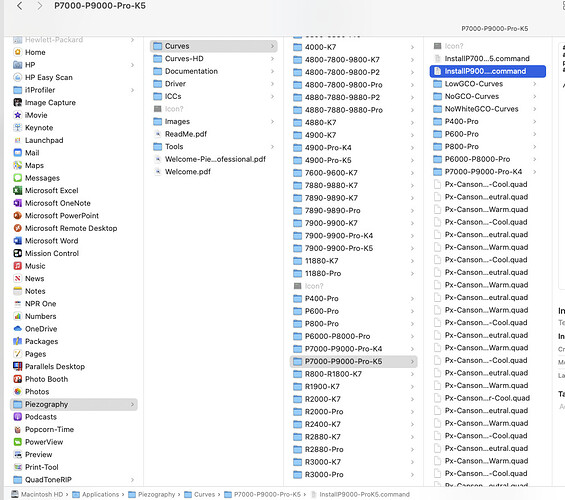
Task: Expand the HP folder chevron
Action: coord(132,65)
